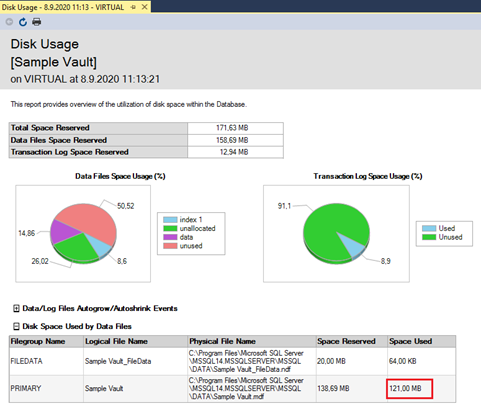The image size is (481, 414).
Task: Click the pink unused legend swatch
Action: [170, 246]
